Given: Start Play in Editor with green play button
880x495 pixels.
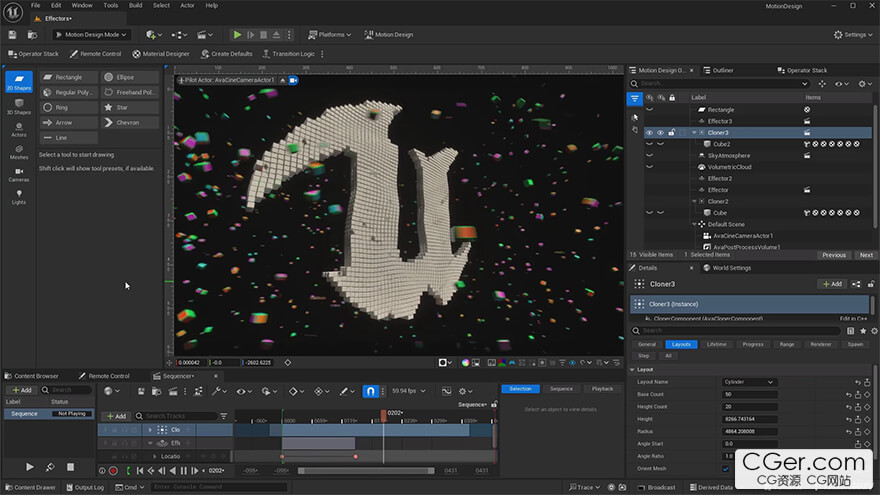Looking at the screenshot, I should click(237, 35).
